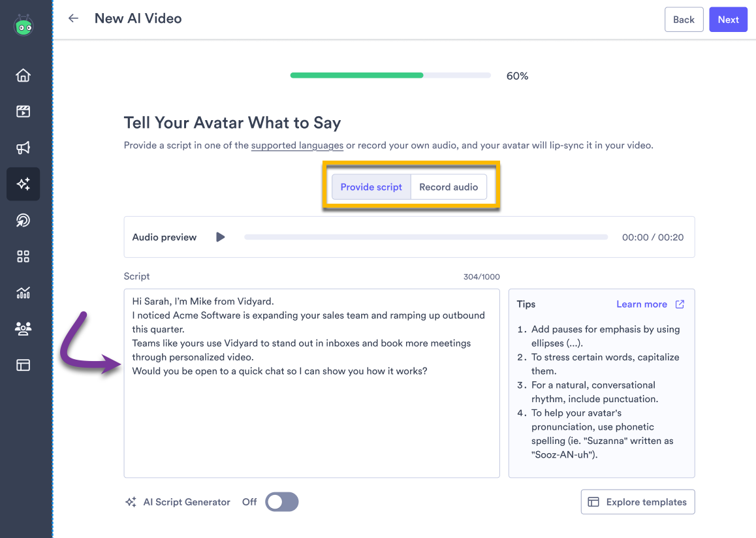Open the Teams people icon in sidebar
The height and width of the screenshot is (538, 756).
pos(23,328)
